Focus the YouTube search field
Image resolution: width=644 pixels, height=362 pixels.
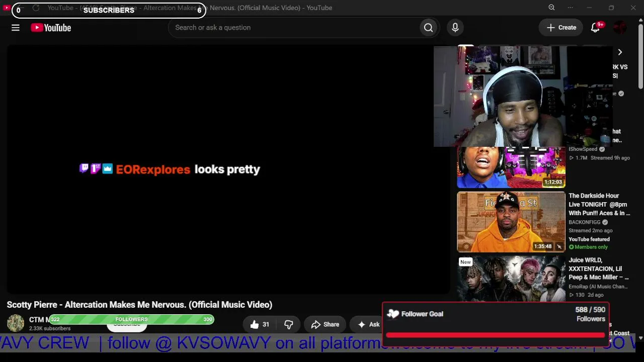(x=294, y=28)
